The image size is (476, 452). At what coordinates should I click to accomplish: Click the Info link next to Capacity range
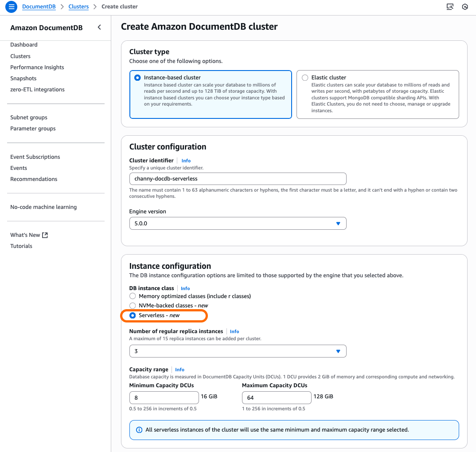click(x=179, y=369)
